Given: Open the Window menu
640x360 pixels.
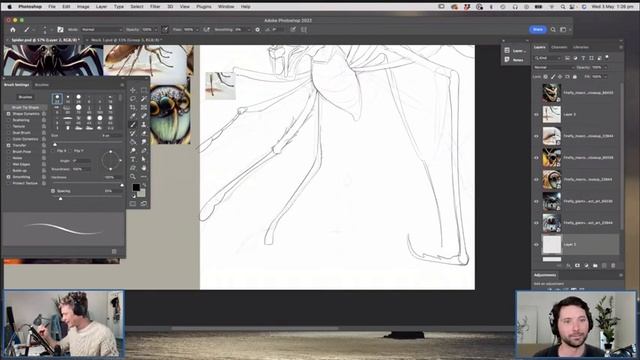Looking at the screenshot, I should pyautogui.click(x=226, y=7).
